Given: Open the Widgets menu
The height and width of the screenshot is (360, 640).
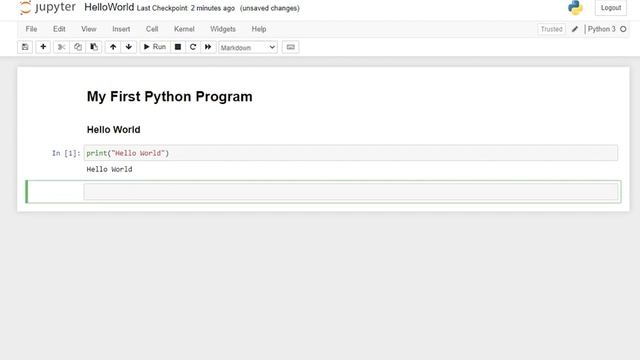Looking at the screenshot, I should point(223,29).
